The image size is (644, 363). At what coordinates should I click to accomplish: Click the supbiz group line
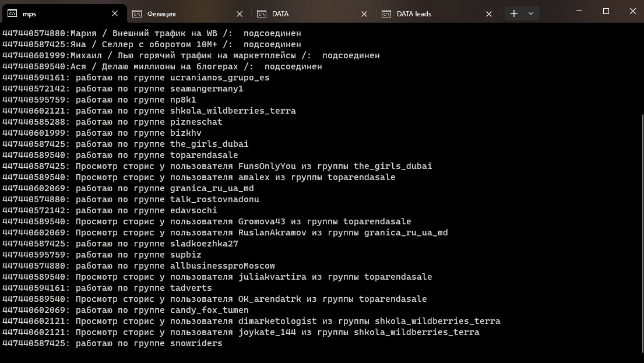click(x=102, y=255)
